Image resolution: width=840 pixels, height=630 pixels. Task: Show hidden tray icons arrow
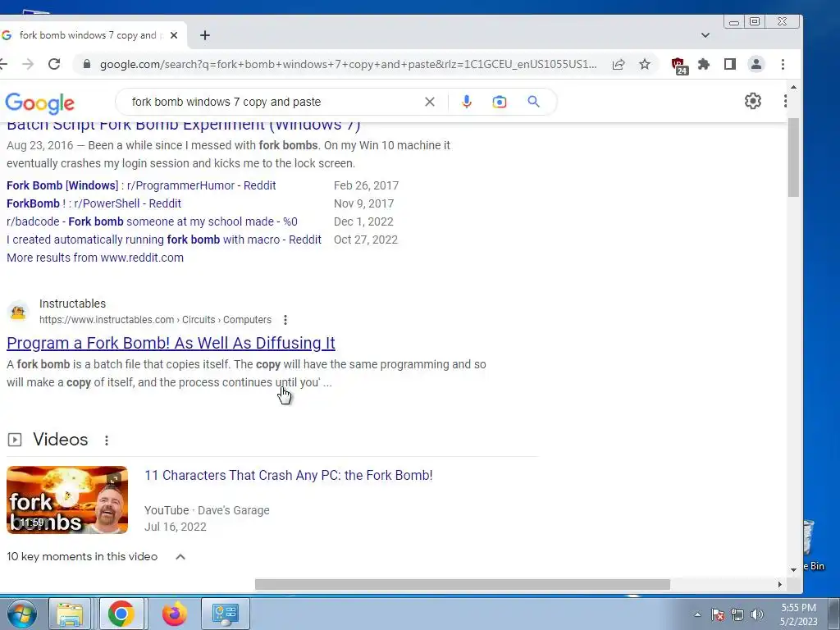(x=697, y=614)
